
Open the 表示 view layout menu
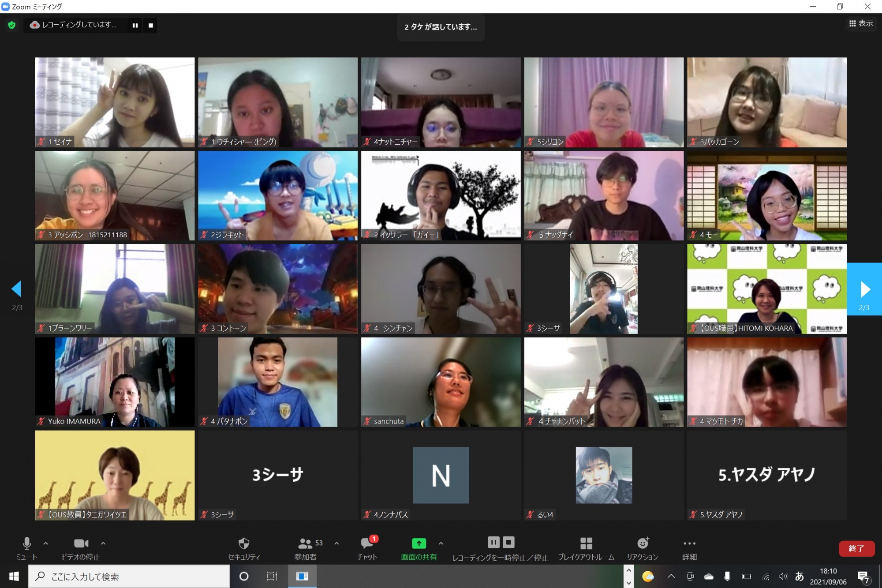point(861,23)
